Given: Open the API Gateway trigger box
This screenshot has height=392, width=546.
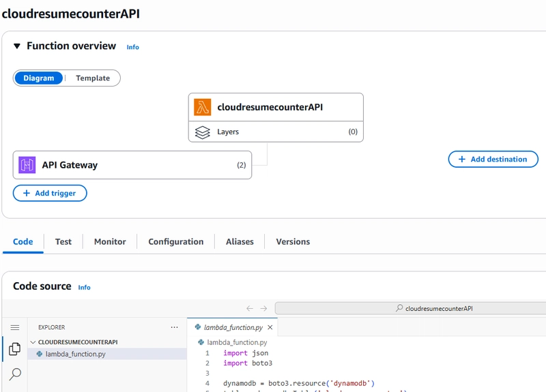Looking at the screenshot, I should [x=132, y=165].
